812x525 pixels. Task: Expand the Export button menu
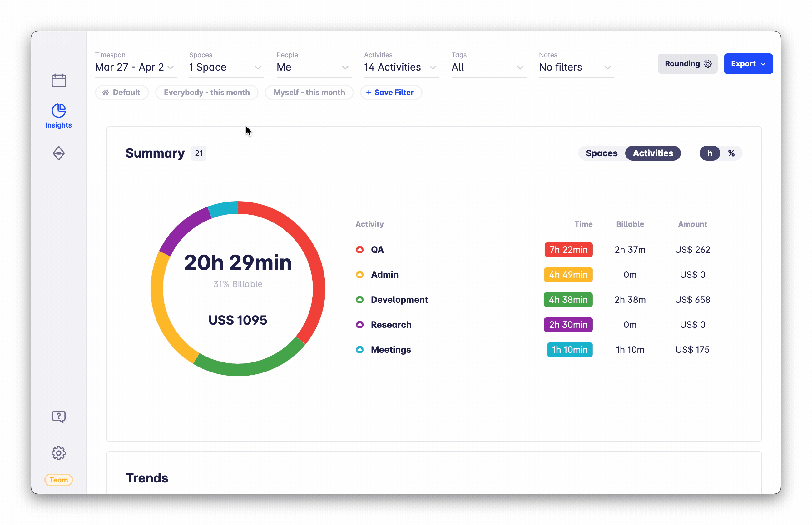(x=748, y=64)
